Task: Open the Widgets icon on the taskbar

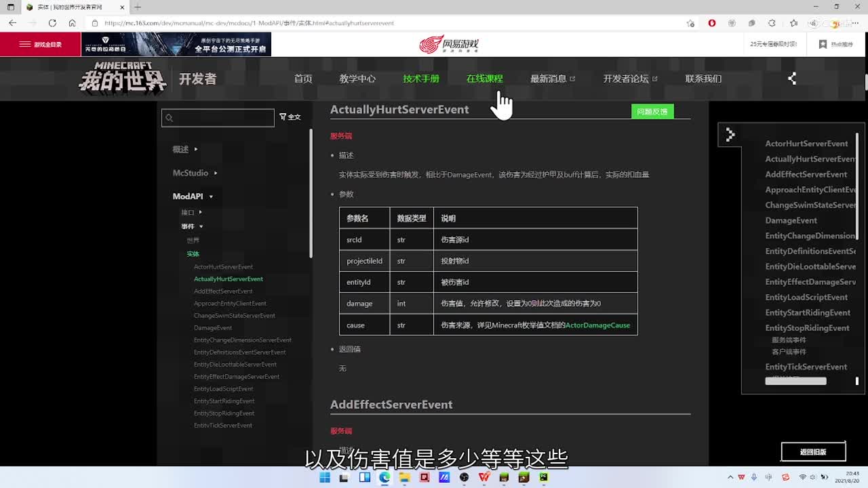Action: coord(365,478)
